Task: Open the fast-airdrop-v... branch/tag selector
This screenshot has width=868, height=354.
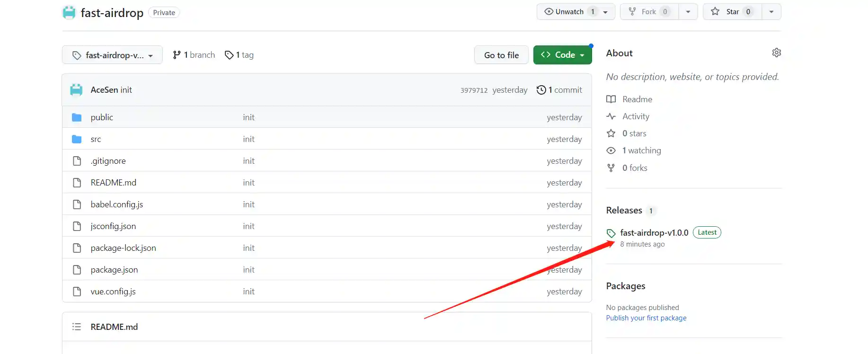Action: tap(112, 55)
